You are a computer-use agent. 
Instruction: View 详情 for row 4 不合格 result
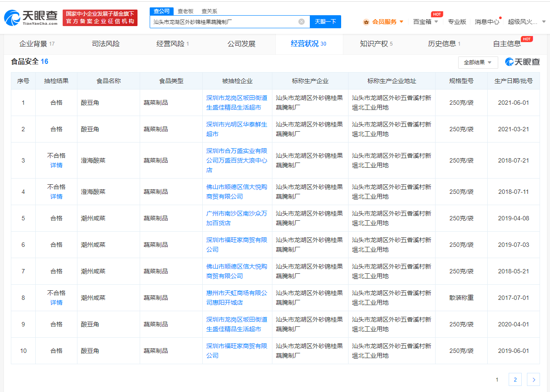click(56, 196)
